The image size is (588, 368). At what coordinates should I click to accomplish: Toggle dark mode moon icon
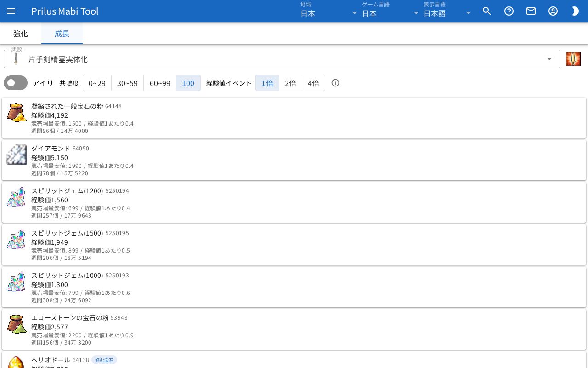click(x=575, y=11)
